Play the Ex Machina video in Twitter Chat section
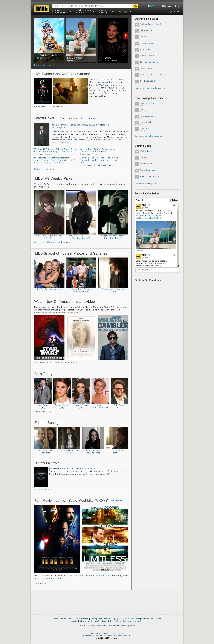 pyautogui.click(x=43, y=91)
